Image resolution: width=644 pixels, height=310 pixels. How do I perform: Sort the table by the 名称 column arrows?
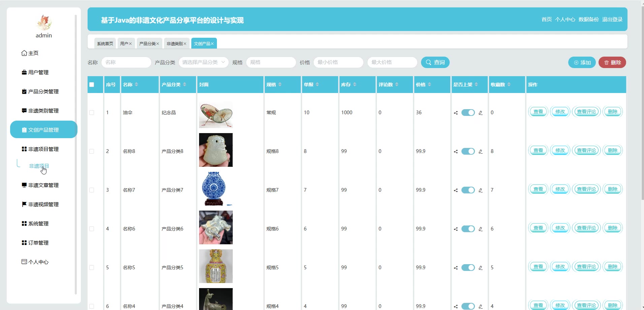(x=136, y=85)
